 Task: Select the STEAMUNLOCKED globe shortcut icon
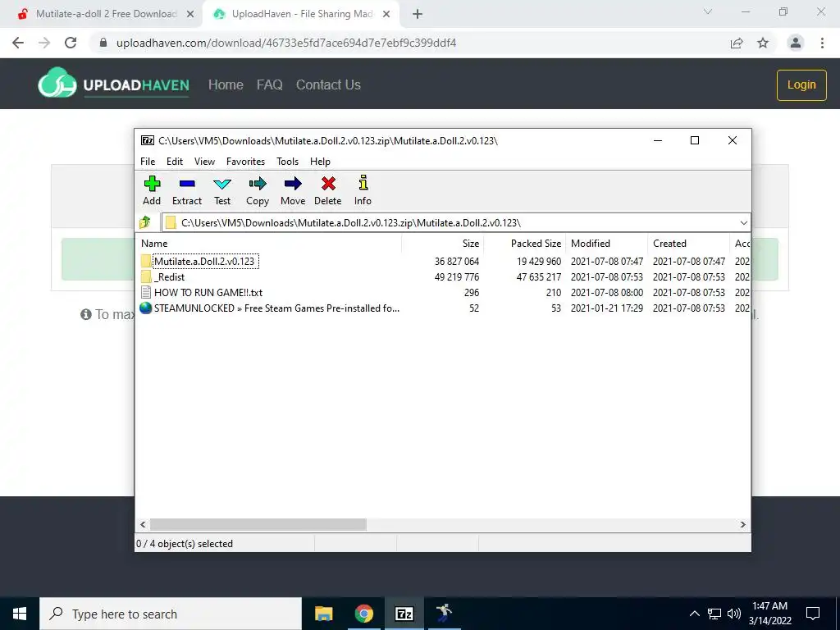[146, 308]
